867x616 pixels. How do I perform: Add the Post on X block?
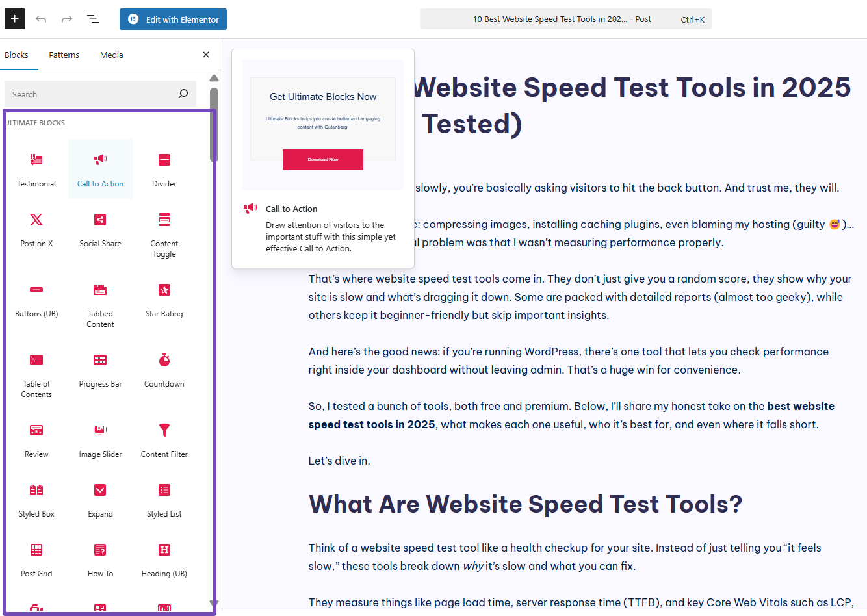pyautogui.click(x=36, y=229)
